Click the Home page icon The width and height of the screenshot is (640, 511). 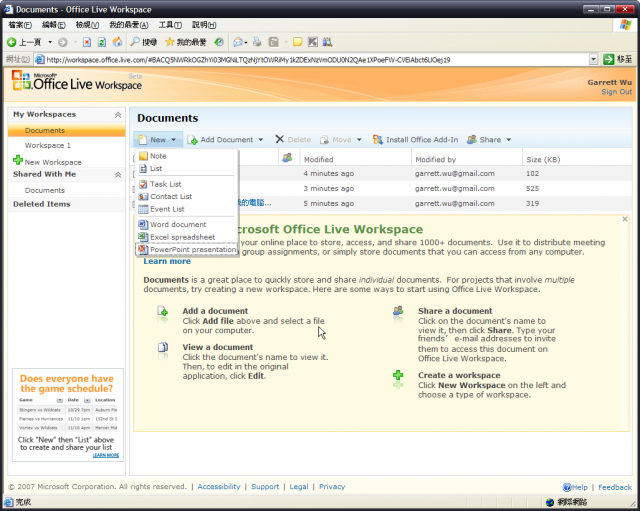[x=118, y=42]
